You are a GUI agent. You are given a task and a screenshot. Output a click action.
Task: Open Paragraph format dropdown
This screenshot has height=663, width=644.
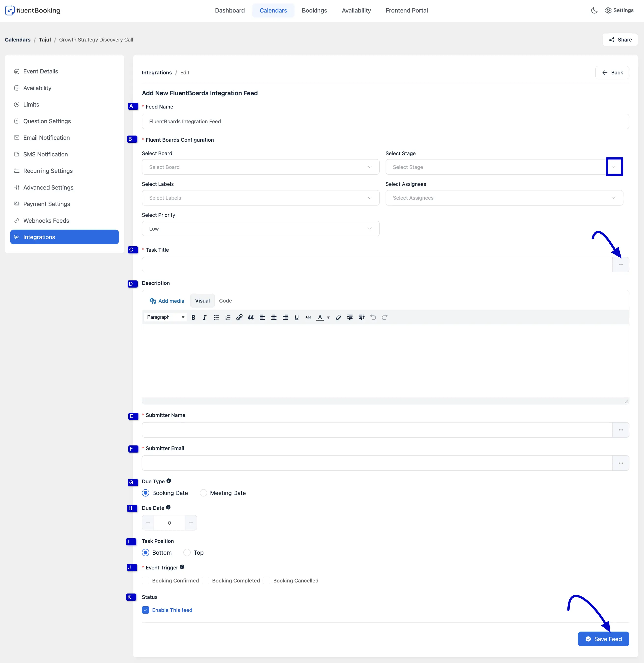[x=165, y=317]
